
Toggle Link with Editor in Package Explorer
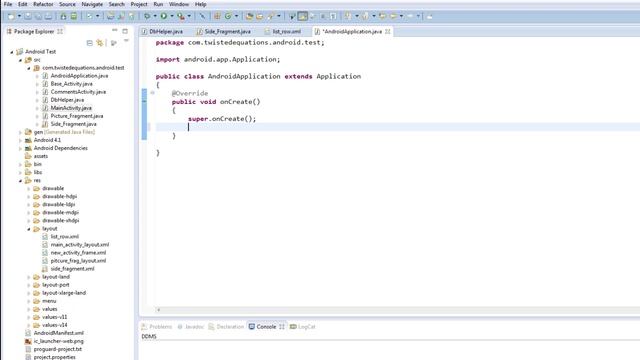(100, 43)
